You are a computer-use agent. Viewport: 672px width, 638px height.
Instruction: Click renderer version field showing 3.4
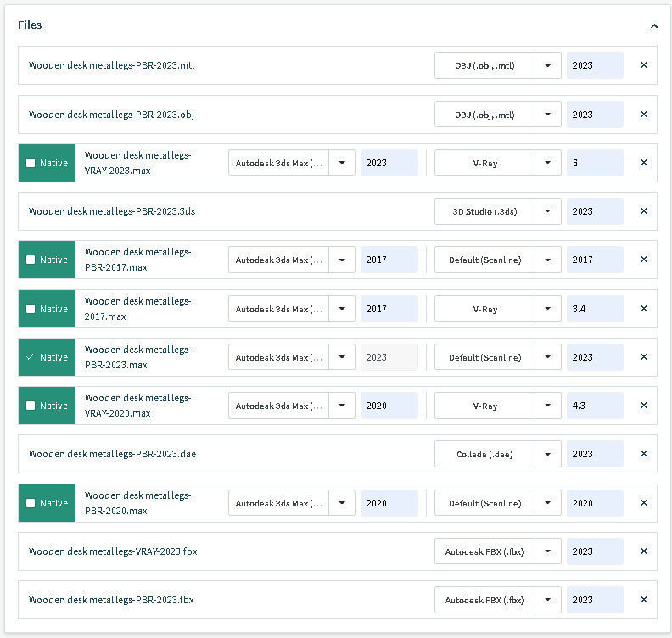click(x=595, y=309)
